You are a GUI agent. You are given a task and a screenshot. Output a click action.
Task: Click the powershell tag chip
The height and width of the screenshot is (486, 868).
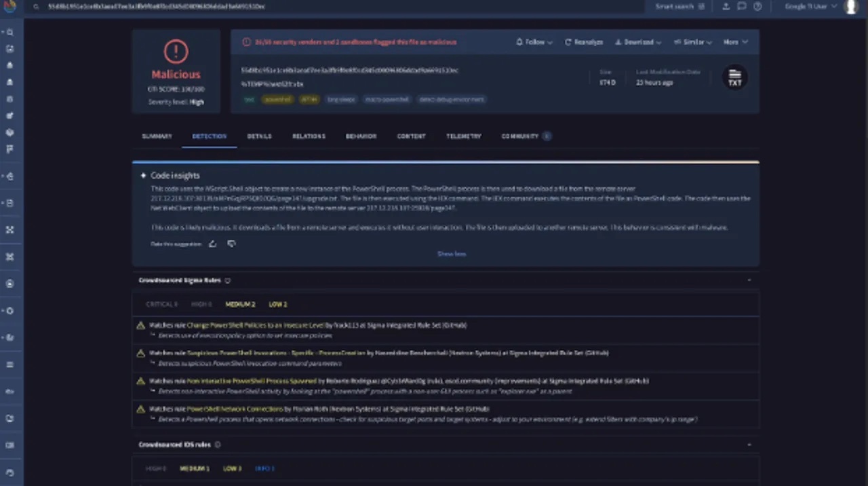(x=277, y=99)
